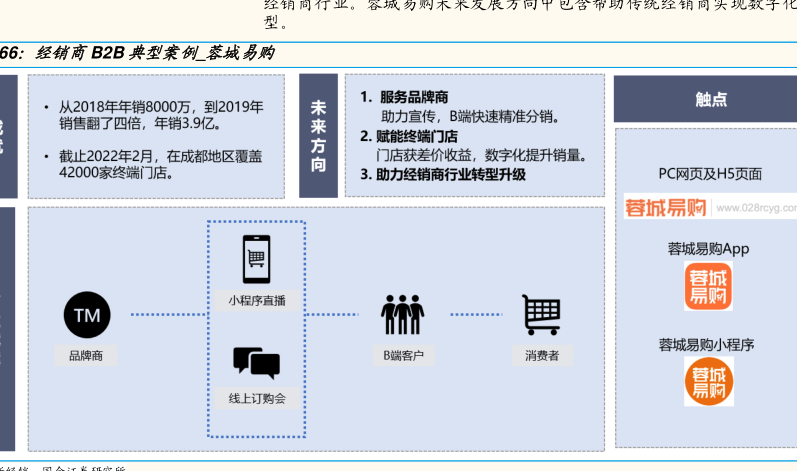The image size is (797, 471).
Task: Select the 未来方向 vertical label block
Action: (318, 135)
